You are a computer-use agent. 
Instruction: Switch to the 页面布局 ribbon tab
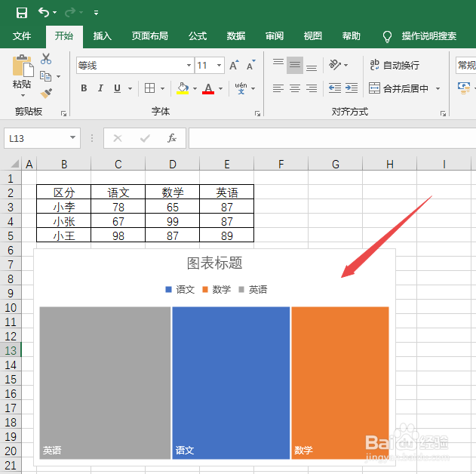pyautogui.click(x=149, y=36)
